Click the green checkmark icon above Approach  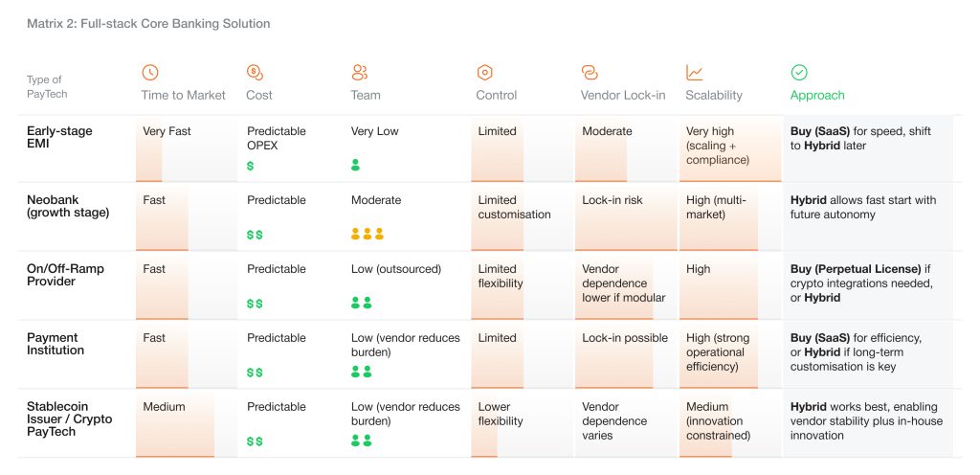pos(799,73)
